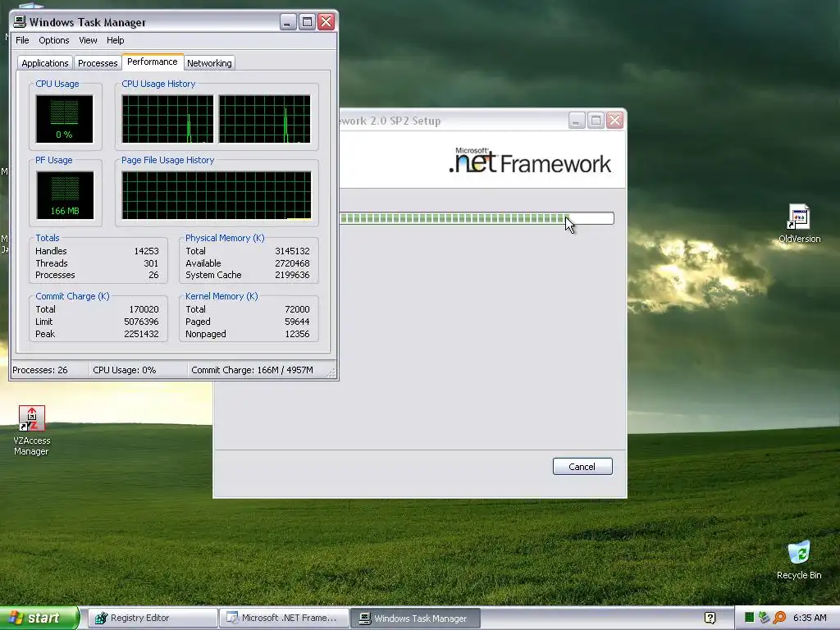This screenshot has height=630, width=840.
Task: Select the VZAccess Manager desktop icon
Action: [32, 431]
